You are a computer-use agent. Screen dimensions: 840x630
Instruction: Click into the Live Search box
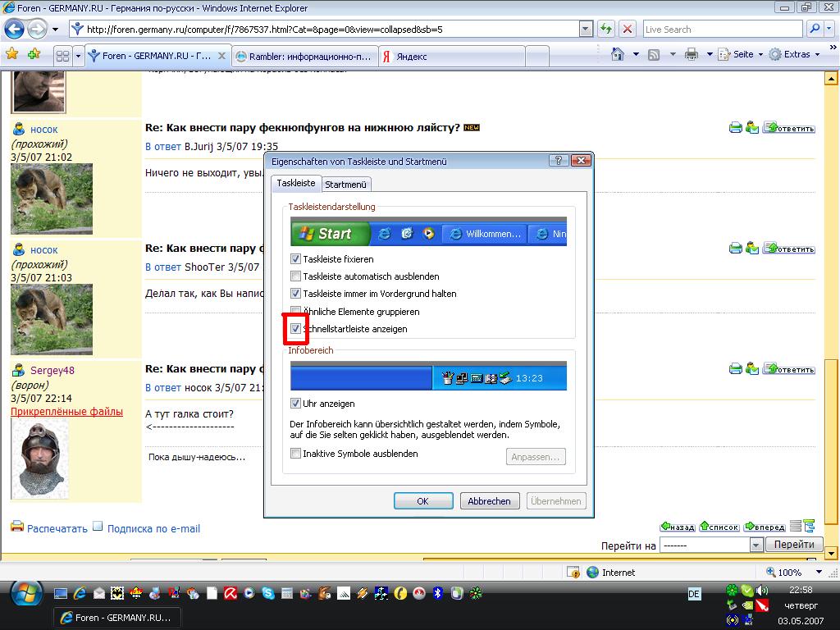click(722, 29)
